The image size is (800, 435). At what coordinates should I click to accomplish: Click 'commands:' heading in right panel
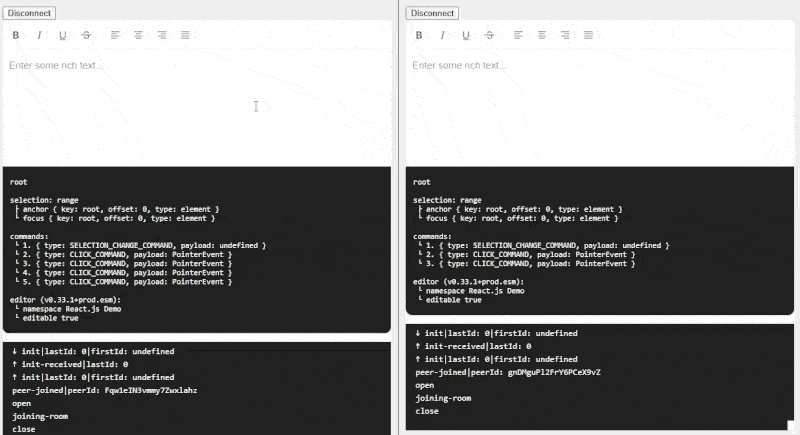pyautogui.click(x=432, y=236)
